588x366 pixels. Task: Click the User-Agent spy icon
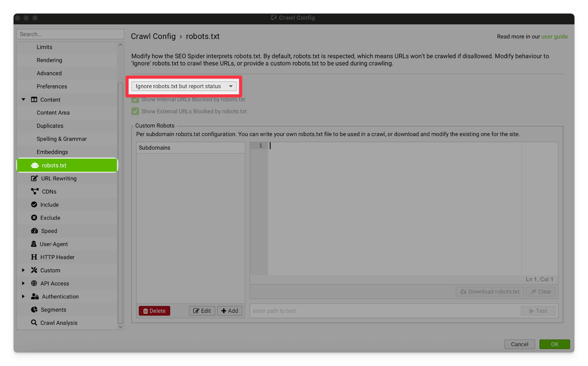tap(34, 244)
